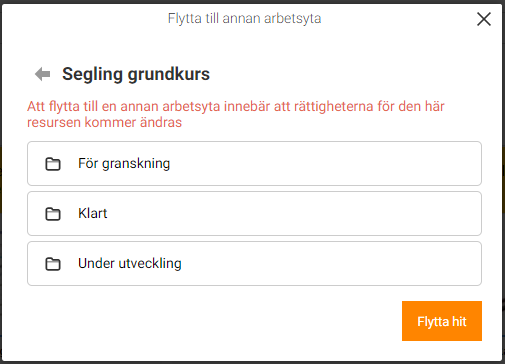505x364 pixels.
Task: Click the orange Flytta hit label text
Action: point(442,322)
